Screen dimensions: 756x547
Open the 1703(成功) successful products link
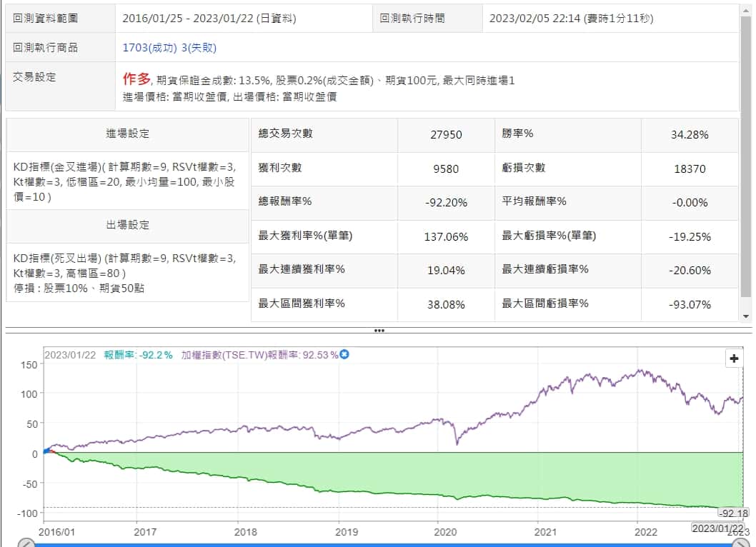pos(150,48)
